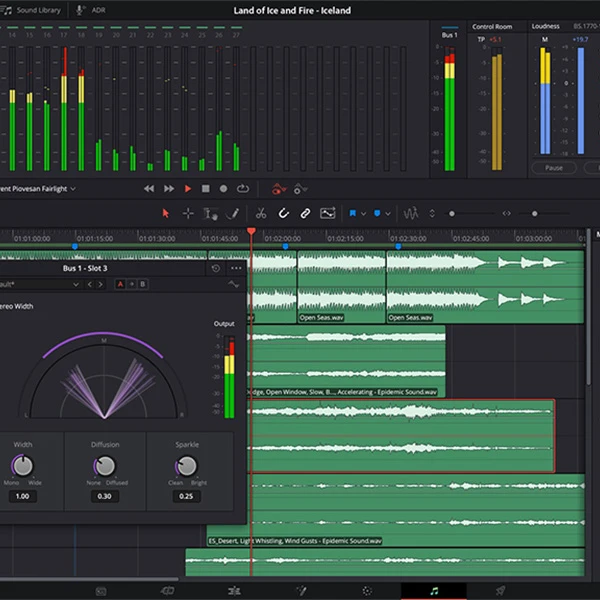Click the Pause button under Loudness
Image resolution: width=600 pixels, height=600 pixels.
point(554,168)
